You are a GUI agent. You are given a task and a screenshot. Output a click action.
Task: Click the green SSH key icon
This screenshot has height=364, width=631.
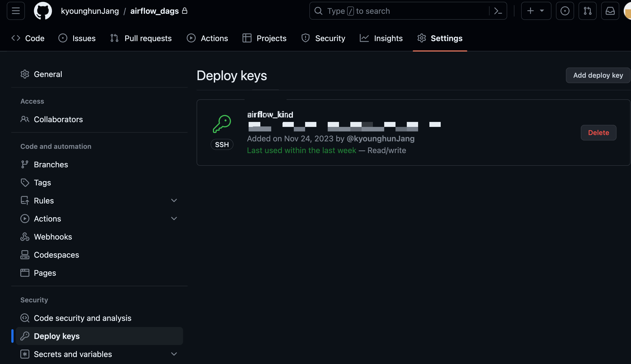click(x=222, y=124)
